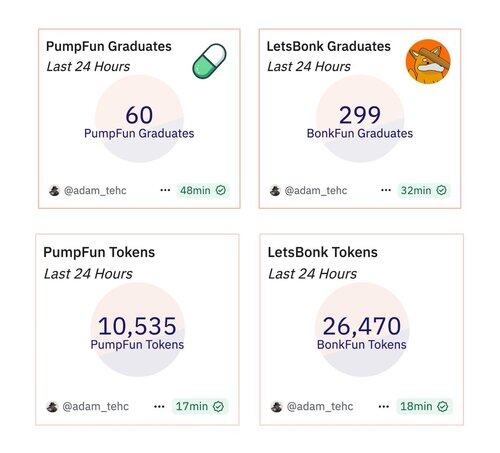Click author avatar on LetsBonk Tokens card
This screenshot has width=500, height=453.
[x=277, y=407]
